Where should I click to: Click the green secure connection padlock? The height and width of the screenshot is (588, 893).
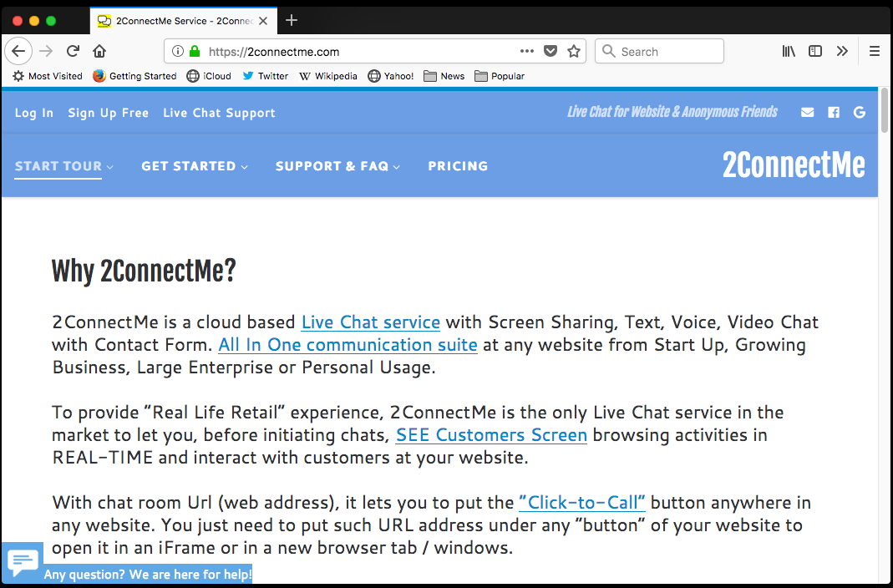point(195,51)
